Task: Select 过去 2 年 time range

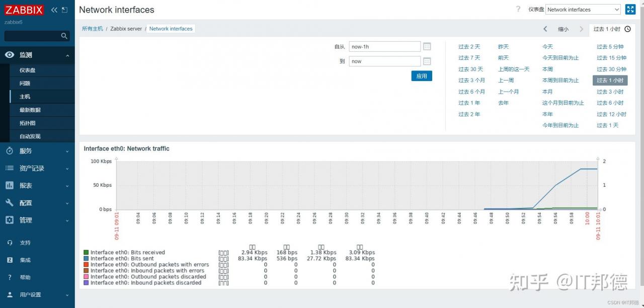Action: tap(469, 114)
